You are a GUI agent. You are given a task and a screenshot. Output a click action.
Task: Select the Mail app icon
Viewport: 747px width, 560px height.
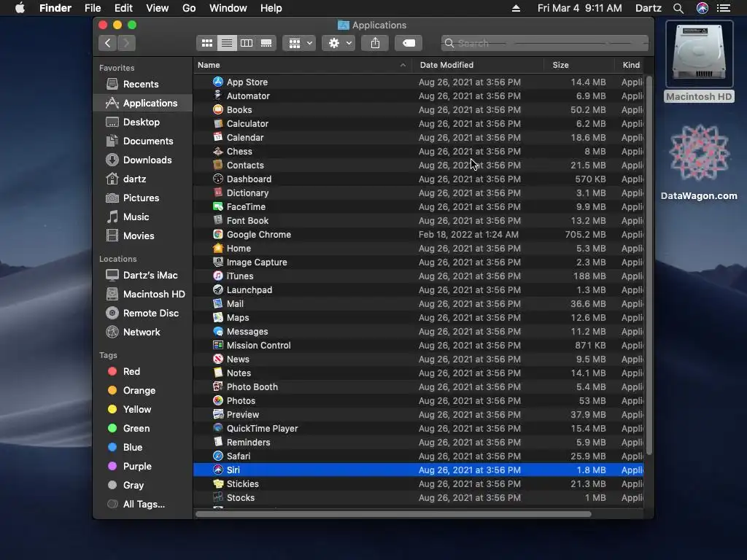[x=217, y=304]
